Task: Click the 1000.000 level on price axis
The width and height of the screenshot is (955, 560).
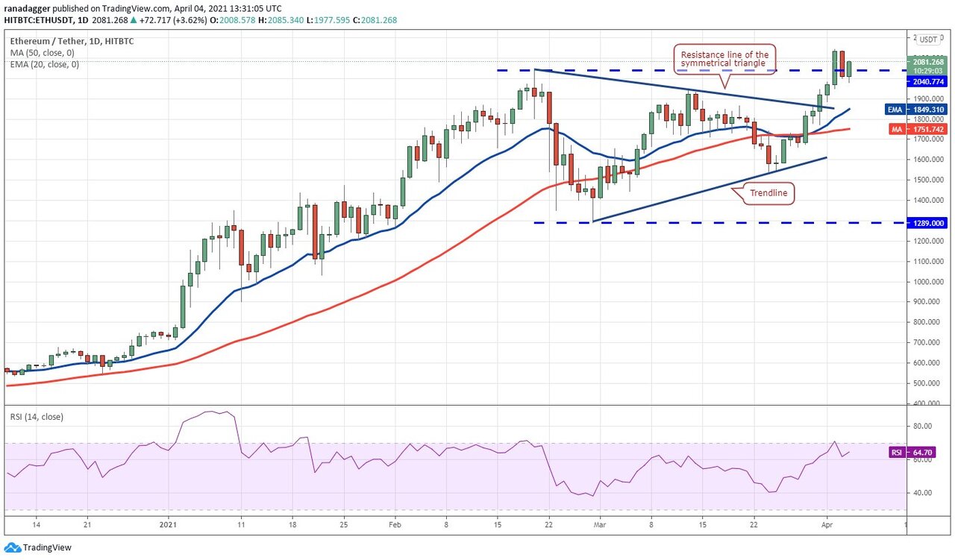Action: click(x=924, y=282)
